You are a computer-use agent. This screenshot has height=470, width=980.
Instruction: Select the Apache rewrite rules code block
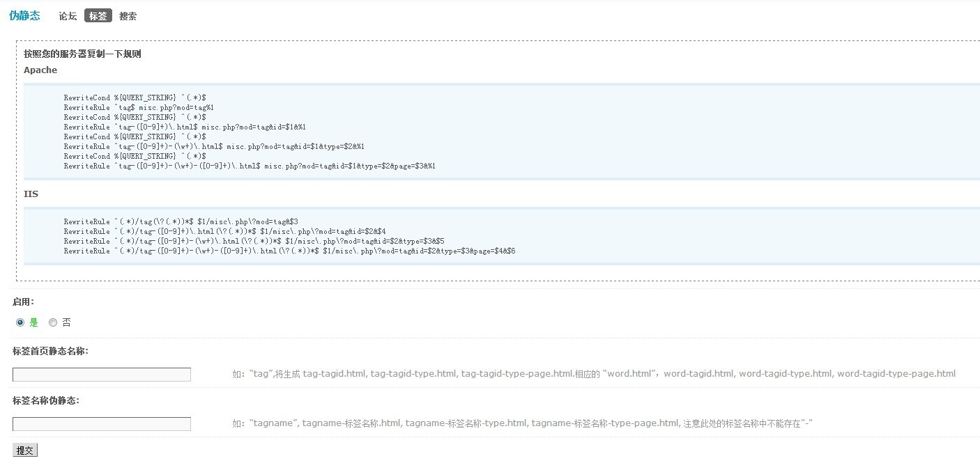tap(244, 132)
